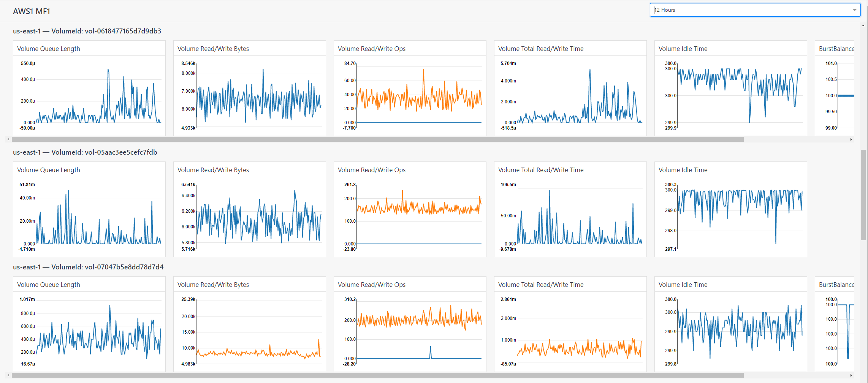Screen dimensions: 868x383
Task: Click the 550.0µ axis label in first Queue Length chart
Action: coord(28,63)
